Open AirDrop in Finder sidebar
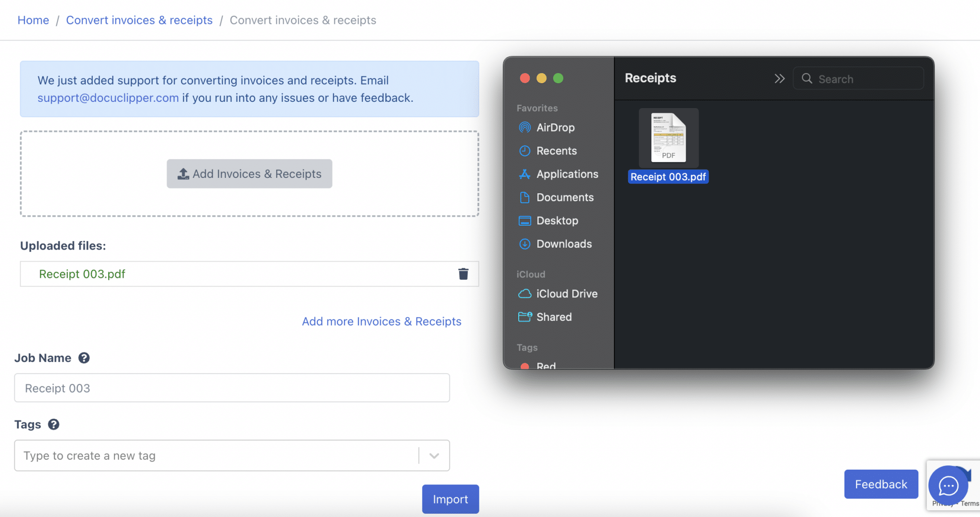The height and width of the screenshot is (517, 980). click(555, 127)
